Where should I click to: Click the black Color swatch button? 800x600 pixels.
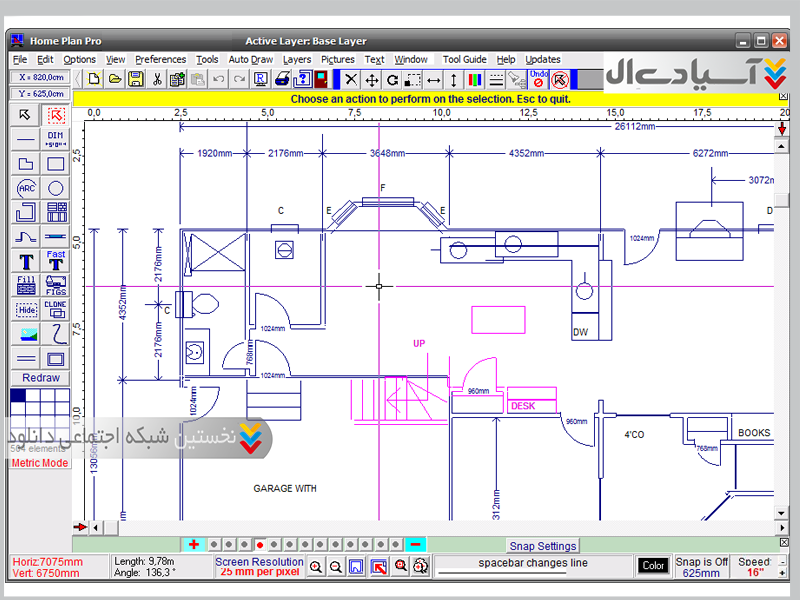coord(653,566)
